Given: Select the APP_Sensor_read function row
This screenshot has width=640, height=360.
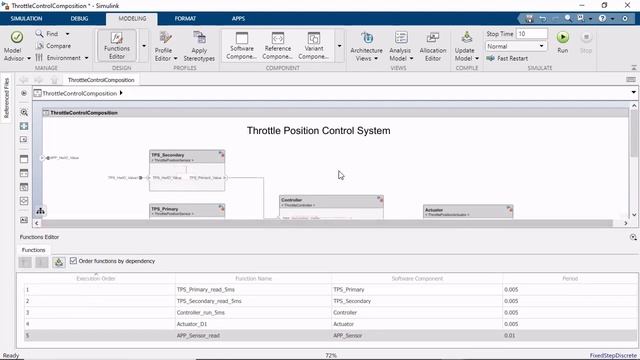Looking at the screenshot, I should coord(331,336).
